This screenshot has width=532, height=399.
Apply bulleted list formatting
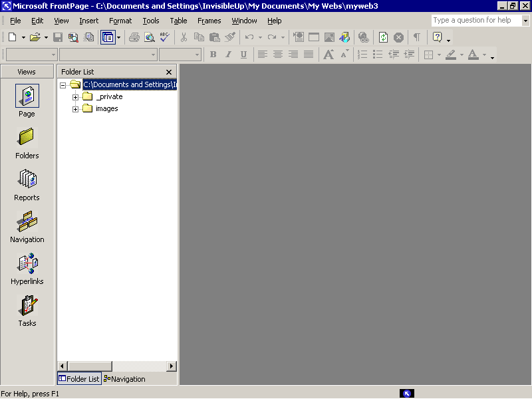pyautogui.click(x=378, y=55)
